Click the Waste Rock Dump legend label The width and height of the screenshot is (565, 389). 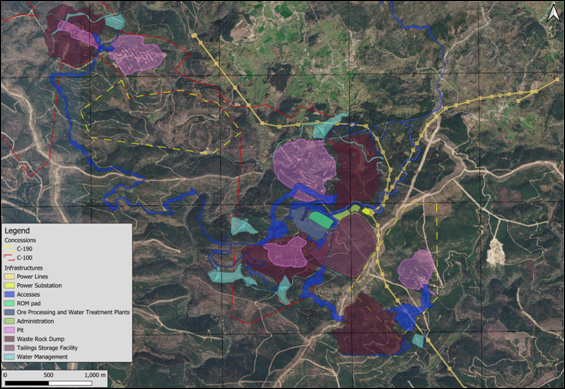coord(41,339)
